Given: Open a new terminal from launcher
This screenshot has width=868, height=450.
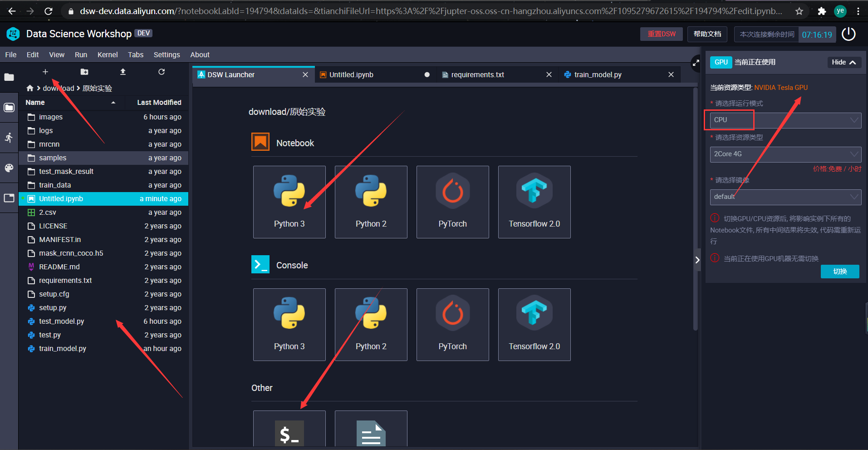Looking at the screenshot, I should pos(289,429).
